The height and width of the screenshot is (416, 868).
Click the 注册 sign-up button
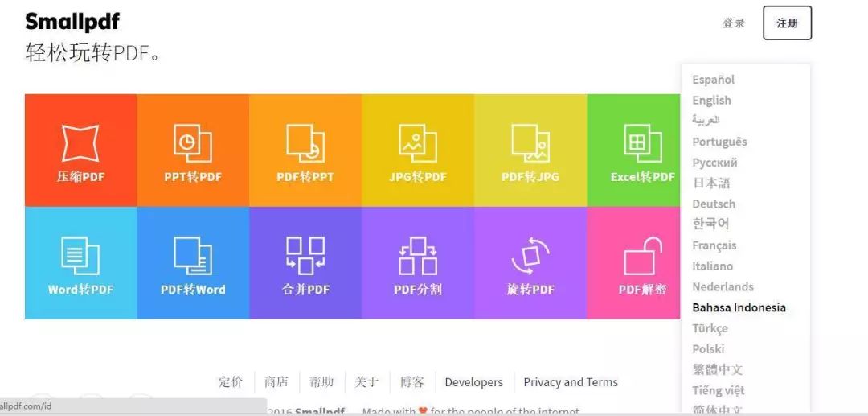[787, 23]
